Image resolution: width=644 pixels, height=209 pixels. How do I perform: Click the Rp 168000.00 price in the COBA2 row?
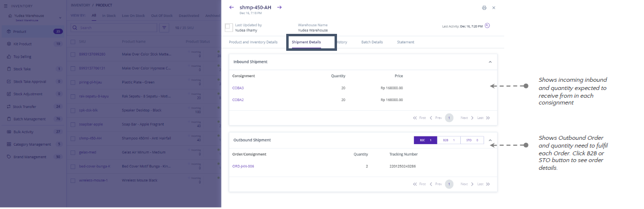point(392,100)
